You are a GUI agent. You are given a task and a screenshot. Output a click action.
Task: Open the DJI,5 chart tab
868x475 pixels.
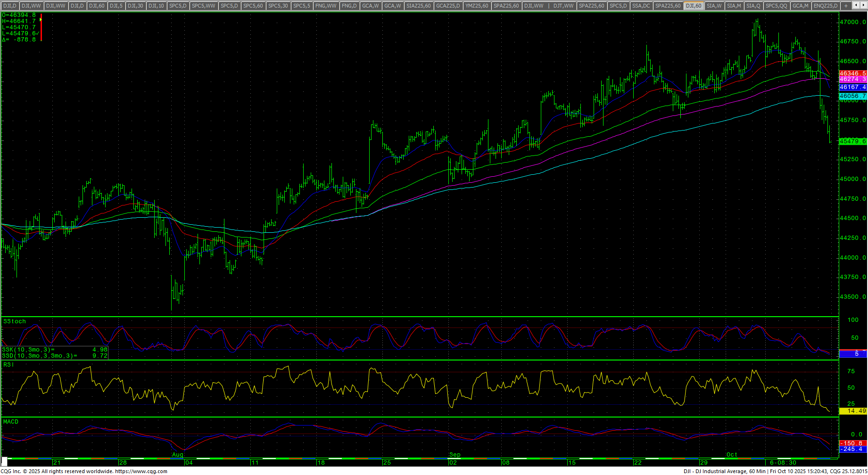tap(116, 6)
